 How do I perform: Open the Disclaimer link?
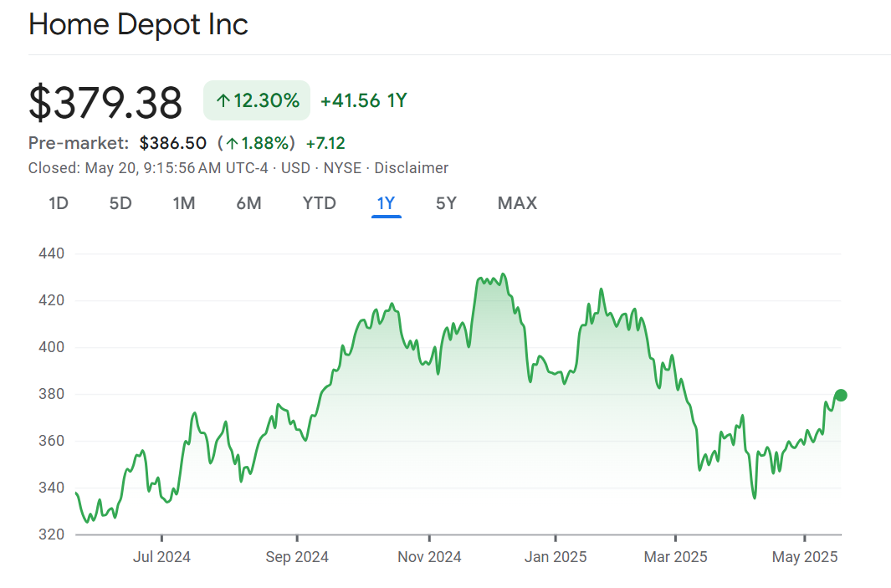click(x=411, y=168)
